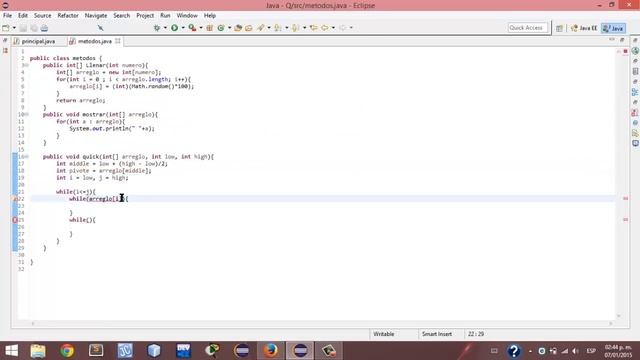The width and height of the screenshot is (640, 360).
Task: Open the Back navigation history dropdown
Action: pyautogui.click(x=333, y=28)
